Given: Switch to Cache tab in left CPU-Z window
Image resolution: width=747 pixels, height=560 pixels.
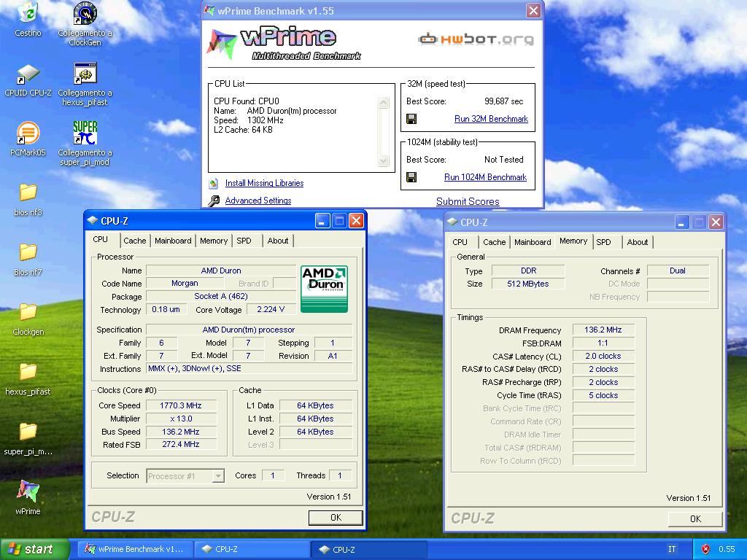Looking at the screenshot, I should click(x=135, y=241).
